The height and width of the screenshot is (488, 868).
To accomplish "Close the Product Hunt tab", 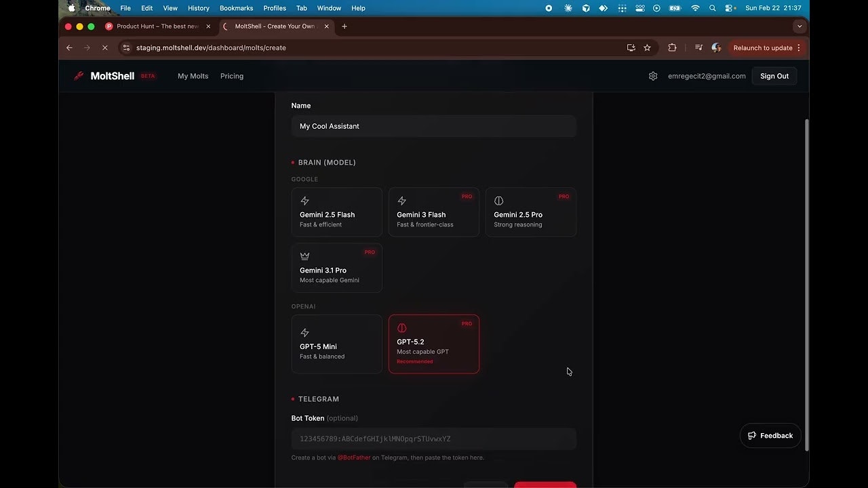I will (x=208, y=26).
